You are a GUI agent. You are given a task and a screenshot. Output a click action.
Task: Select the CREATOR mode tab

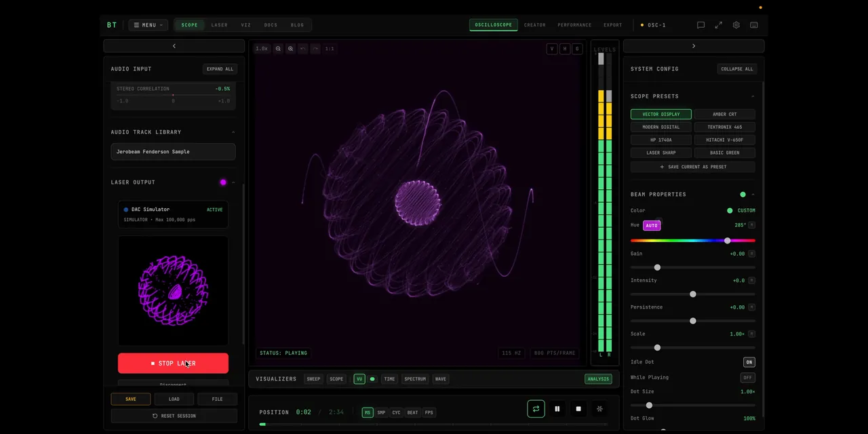534,25
